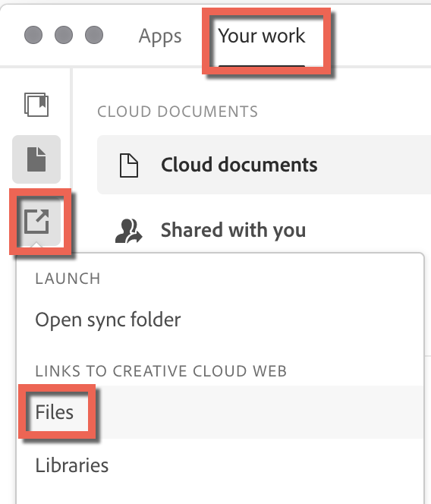Open the Cloud documents list entry

pos(264,165)
